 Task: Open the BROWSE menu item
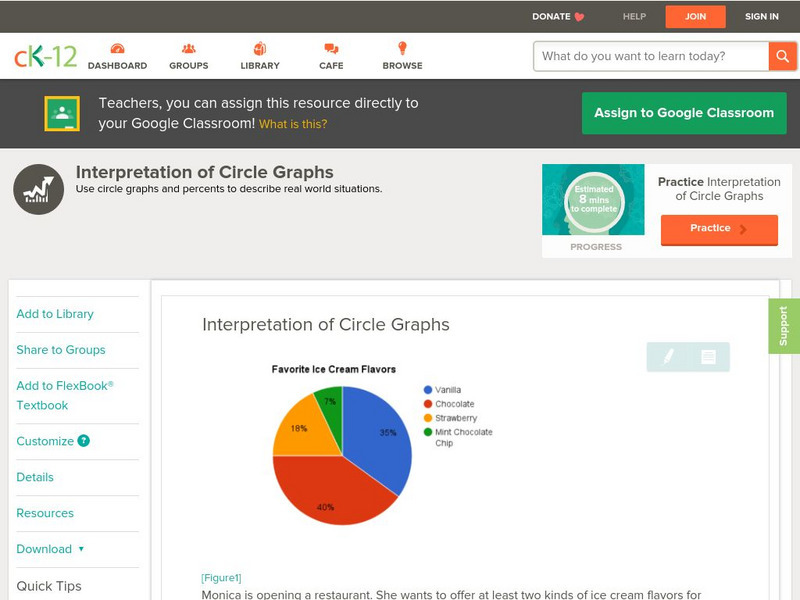[x=403, y=65]
